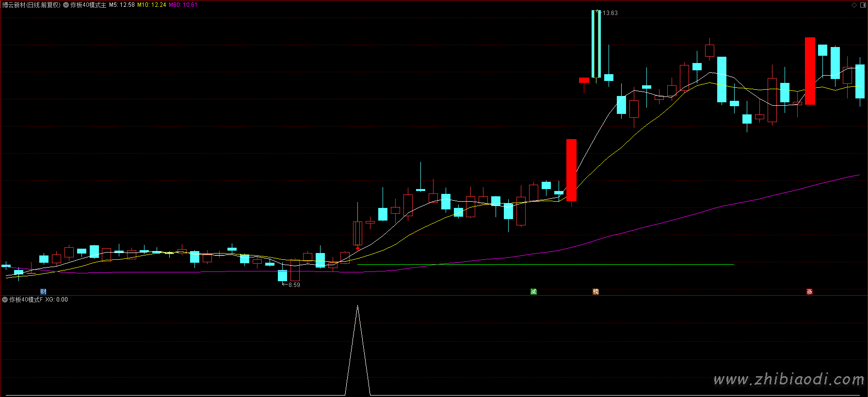Click the M5: 12.58 moving average label
This screenshot has width=868, height=397.
122,5
